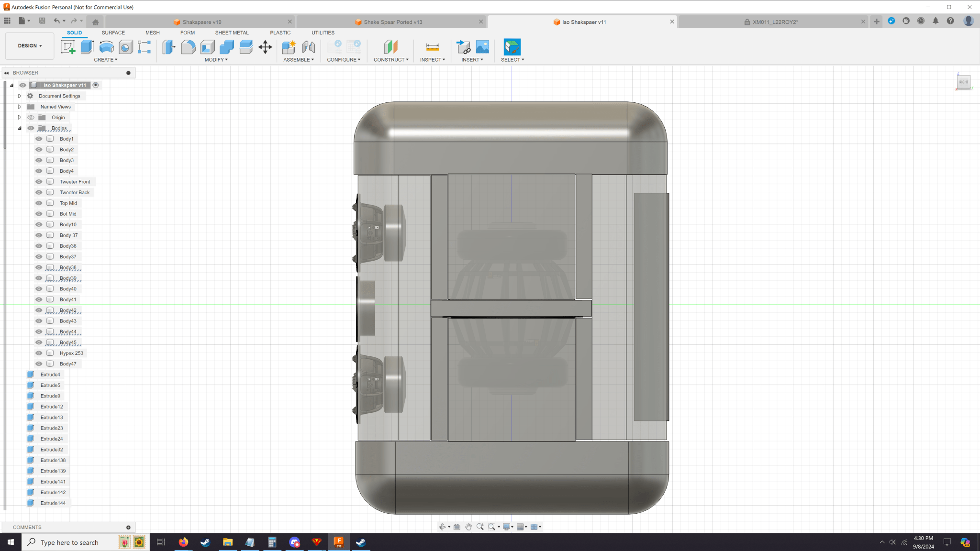Viewport: 980px width, 551px height.
Task: Hide the Top Mid body
Action: (x=39, y=203)
